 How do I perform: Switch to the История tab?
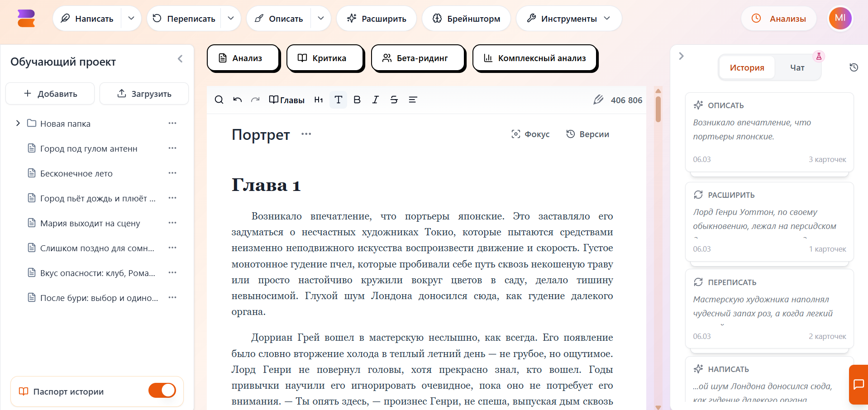(x=747, y=67)
